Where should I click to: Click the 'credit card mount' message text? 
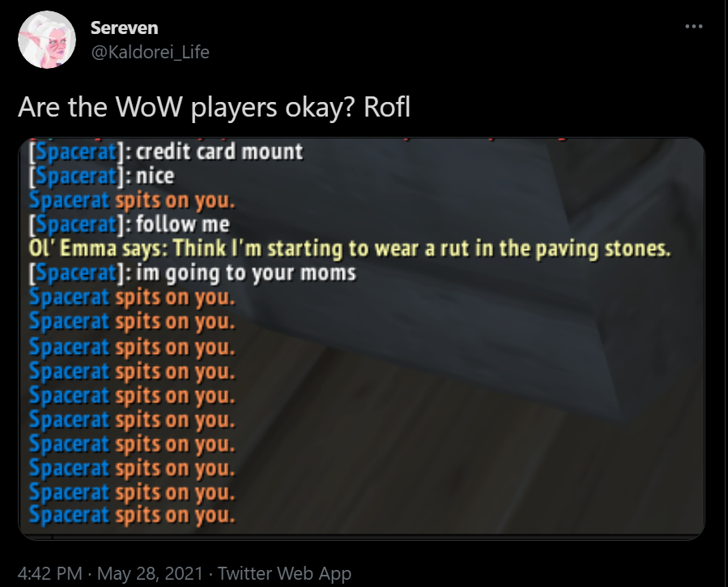click(x=219, y=151)
